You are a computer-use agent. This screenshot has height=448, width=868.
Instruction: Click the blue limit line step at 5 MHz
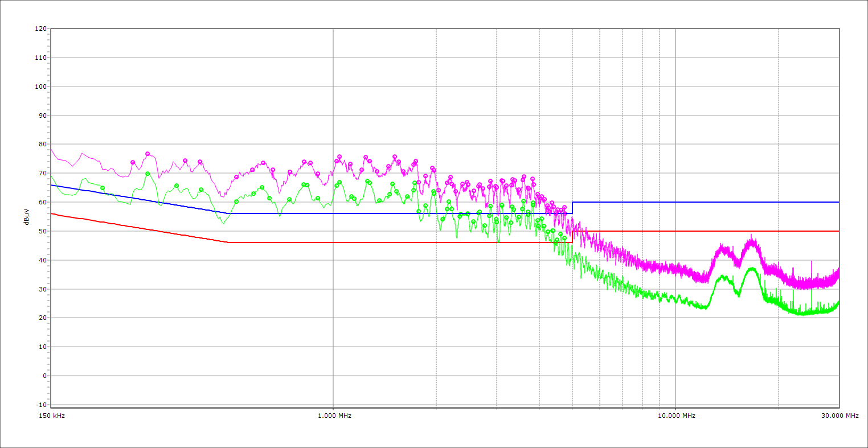pyautogui.click(x=572, y=208)
